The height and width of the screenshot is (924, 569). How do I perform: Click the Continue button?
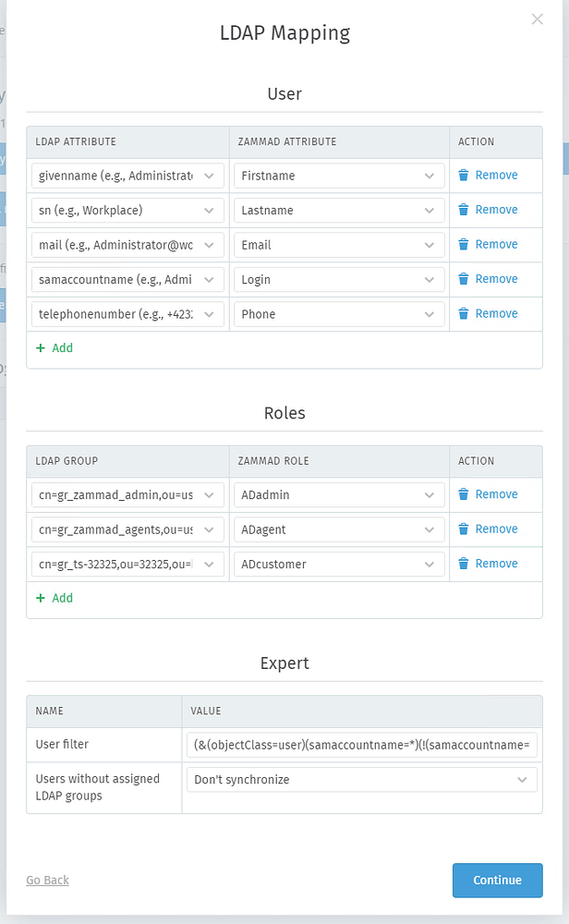[x=497, y=880]
